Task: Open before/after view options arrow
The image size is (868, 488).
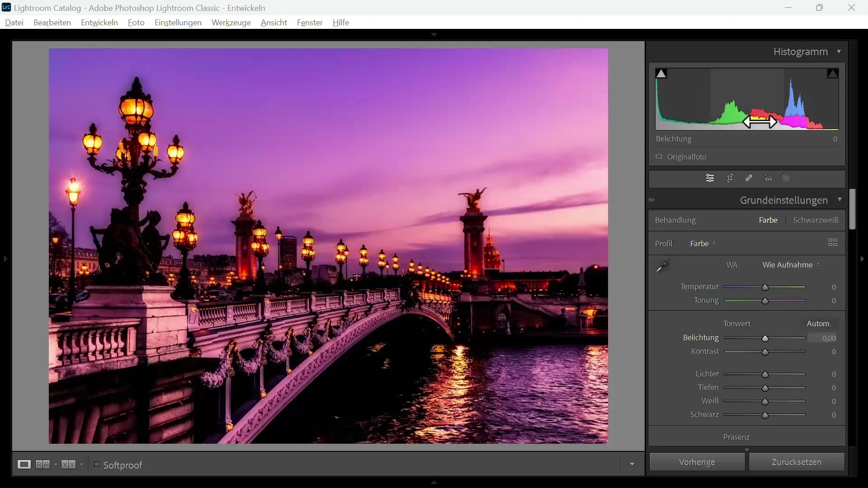Action: tap(56, 465)
